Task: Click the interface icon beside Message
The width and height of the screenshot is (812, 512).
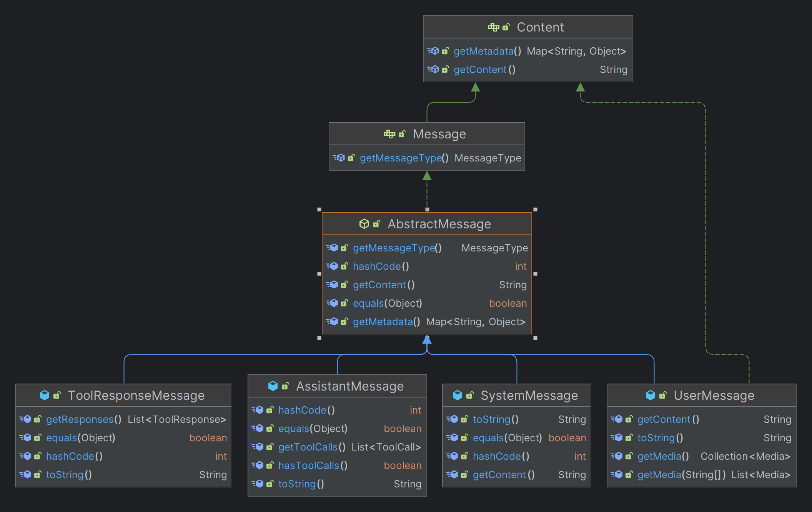Action: click(389, 134)
